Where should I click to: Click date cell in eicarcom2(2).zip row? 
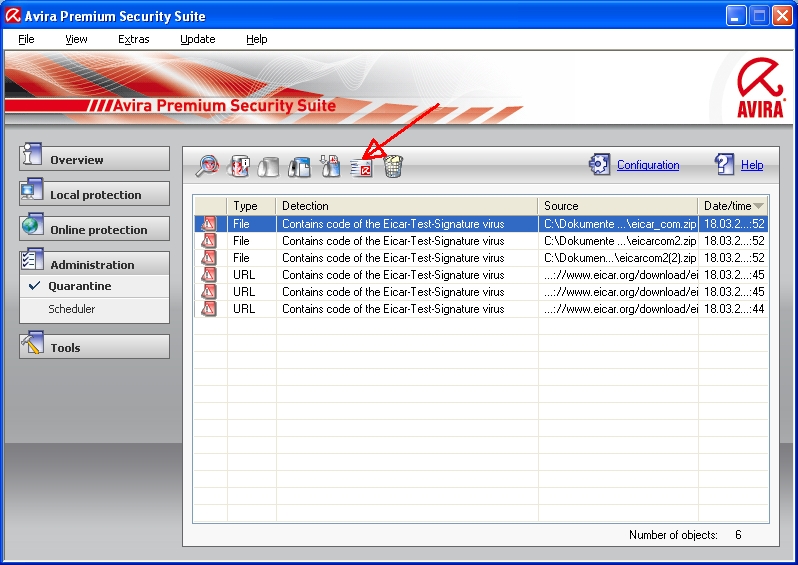[734, 258]
